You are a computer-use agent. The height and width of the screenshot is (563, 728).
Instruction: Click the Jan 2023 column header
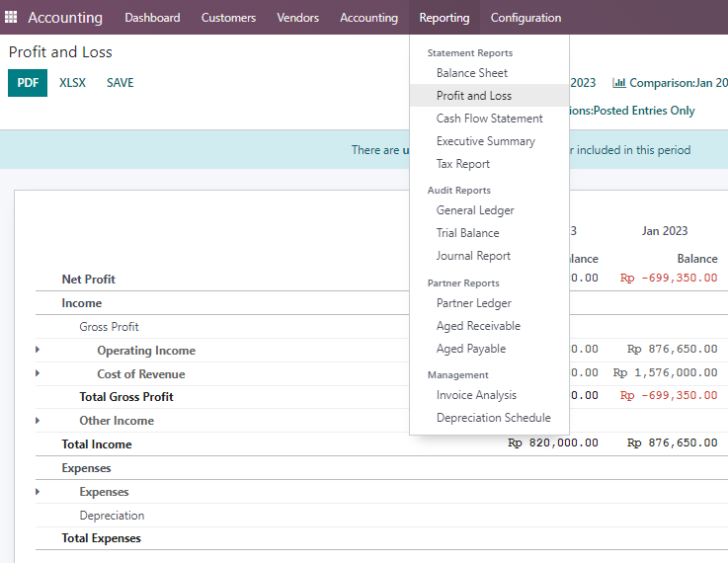(x=665, y=231)
